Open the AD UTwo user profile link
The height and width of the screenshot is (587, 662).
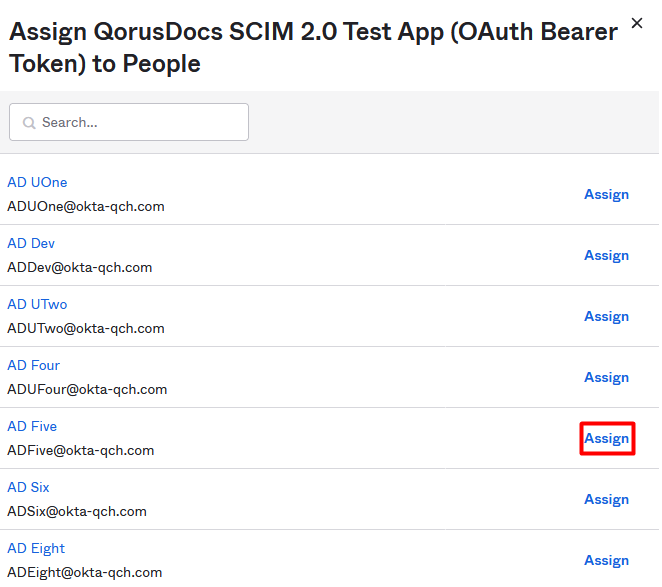click(37, 304)
